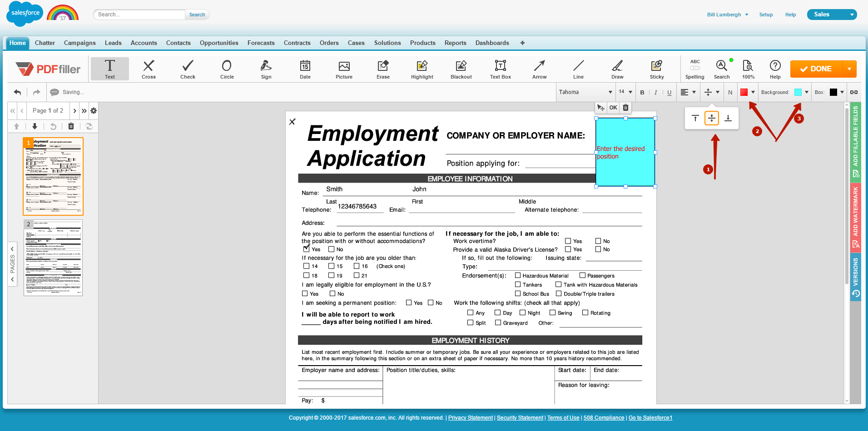Open the Chatter tab
Viewport: 868px width, 431px height.
pyautogui.click(x=45, y=43)
